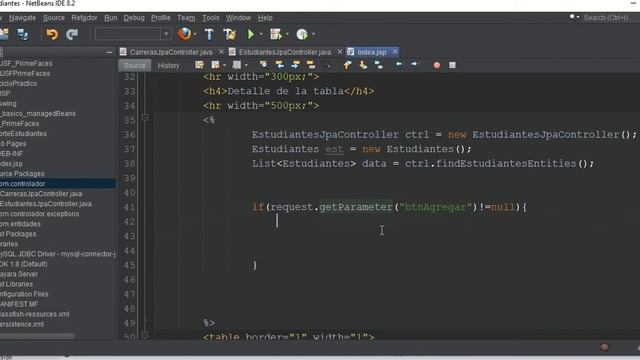
Task: Click the Previous Bookmark editor icon
Action: tap(347, 65)
